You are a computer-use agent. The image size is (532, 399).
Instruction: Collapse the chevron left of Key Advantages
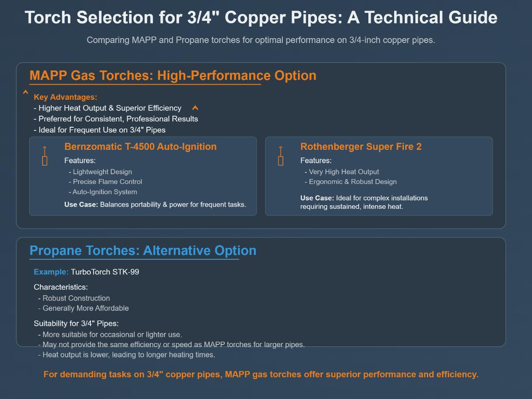tap(26, 92)
